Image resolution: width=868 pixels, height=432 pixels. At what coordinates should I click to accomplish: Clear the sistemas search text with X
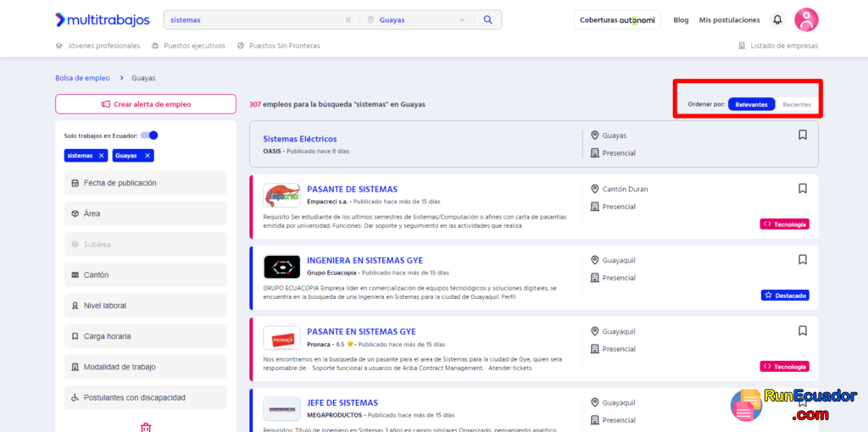point(348,20)
